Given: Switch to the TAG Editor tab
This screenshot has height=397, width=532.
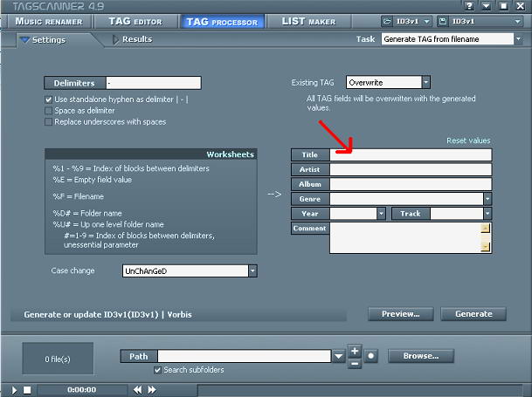Looking at the screenshot, I should point(135,21).
